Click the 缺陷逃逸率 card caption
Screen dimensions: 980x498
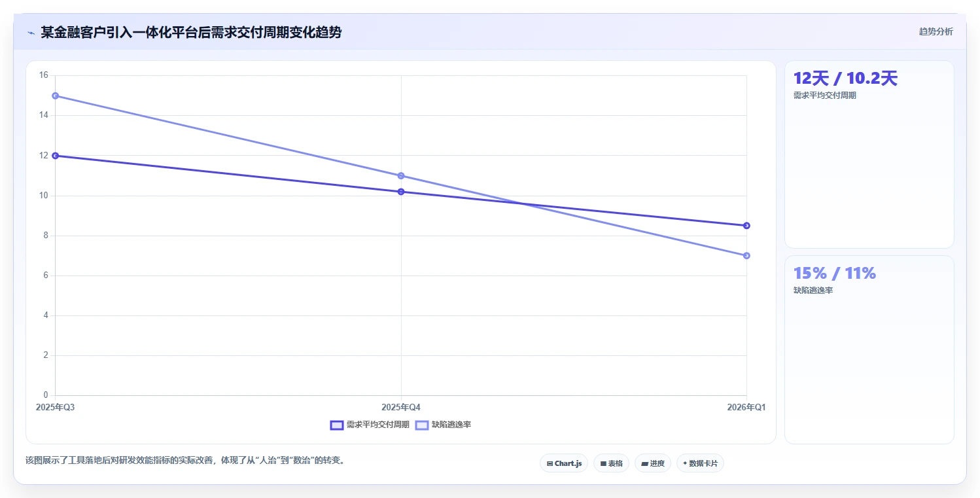[813, 291]
